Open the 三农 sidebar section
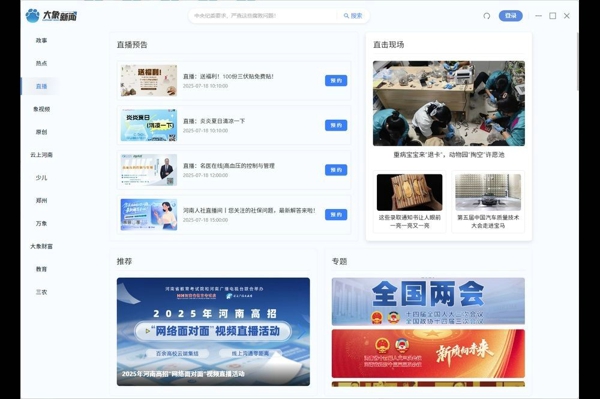 [x=41, y=292]
